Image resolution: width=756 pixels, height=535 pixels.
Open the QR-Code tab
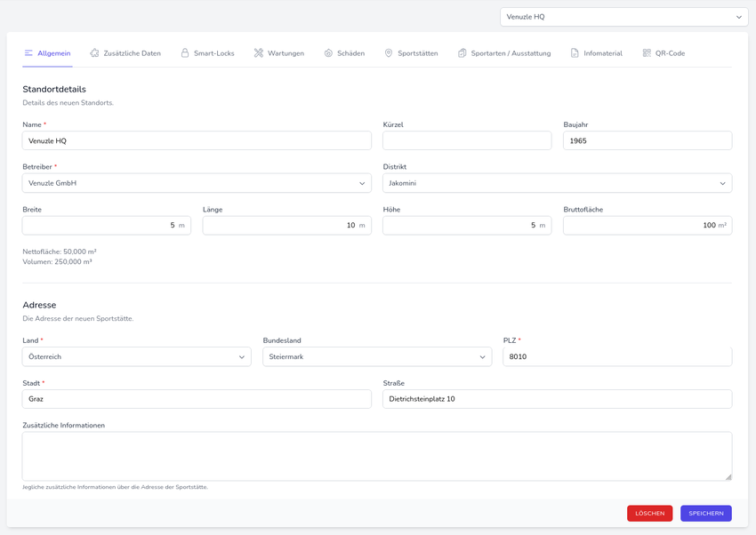664,53
